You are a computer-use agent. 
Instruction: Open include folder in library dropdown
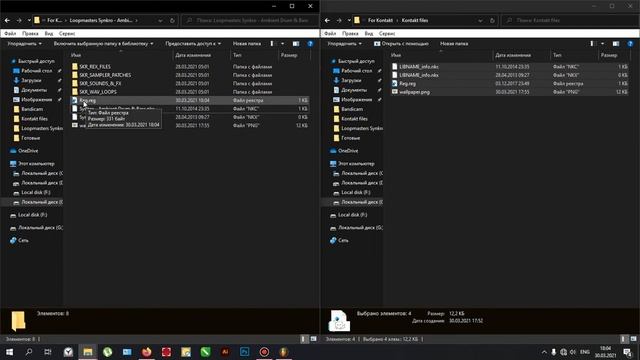click(104, 44)
